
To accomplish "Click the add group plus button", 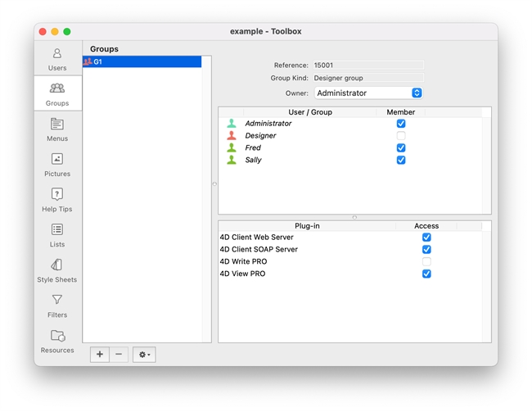I will click(100, 355).
